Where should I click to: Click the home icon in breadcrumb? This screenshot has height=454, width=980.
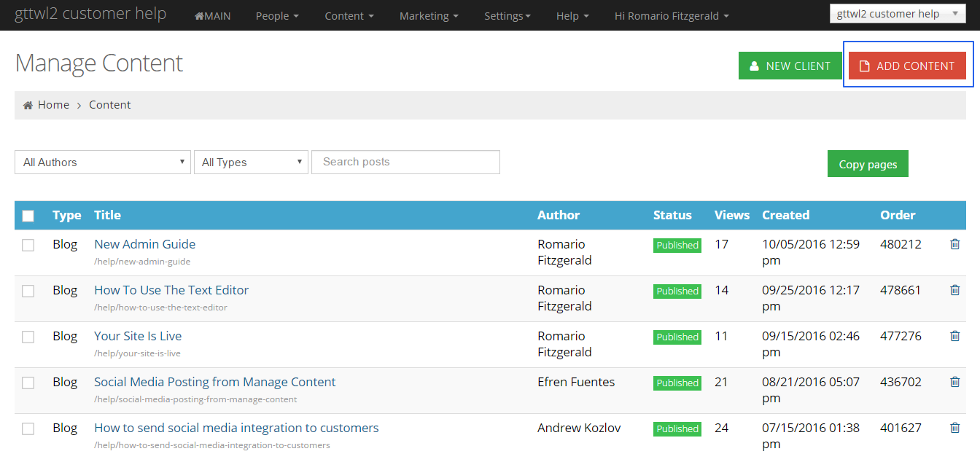(28, 105)
